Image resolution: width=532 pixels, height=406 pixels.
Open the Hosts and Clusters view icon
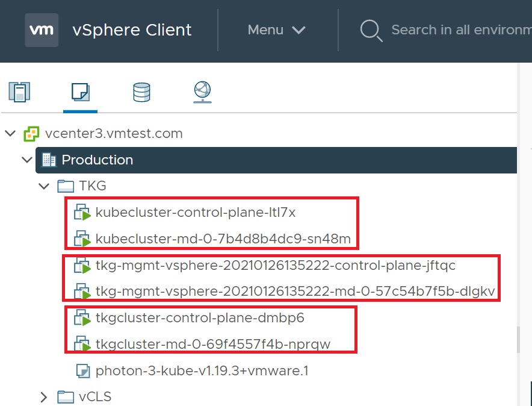point(19,92)
